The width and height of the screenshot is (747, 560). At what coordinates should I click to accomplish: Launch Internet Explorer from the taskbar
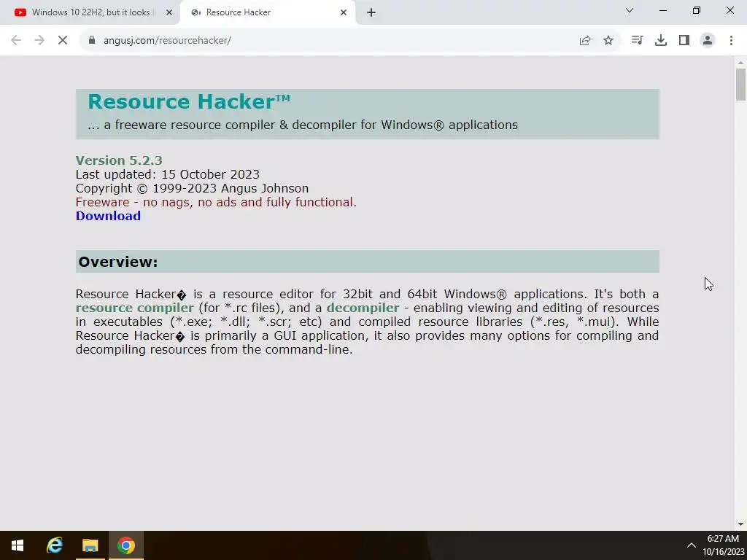pos(55,545)
